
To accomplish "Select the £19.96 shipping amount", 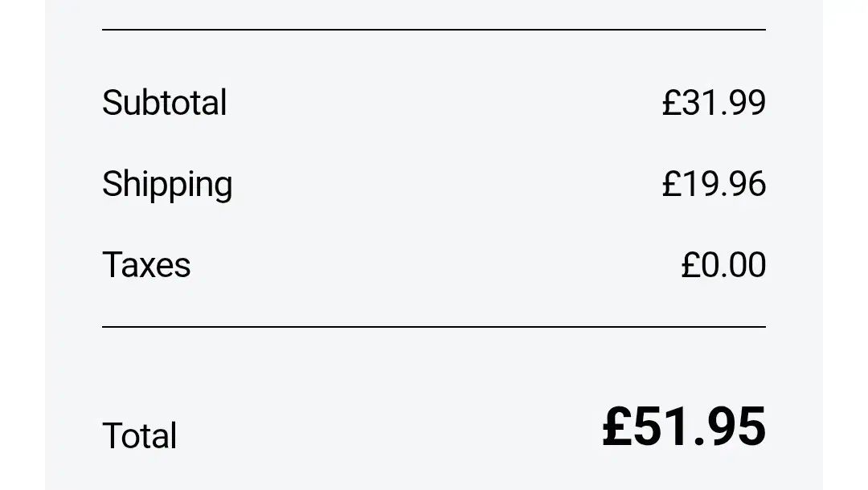I will [x=714, y=184].
